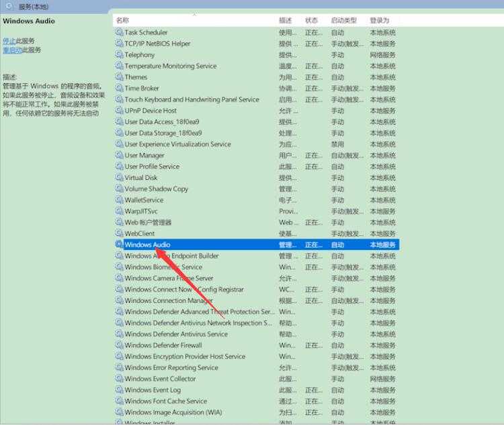
Task: Select the Windows Defender Firewall service
Action: (257, 345)
